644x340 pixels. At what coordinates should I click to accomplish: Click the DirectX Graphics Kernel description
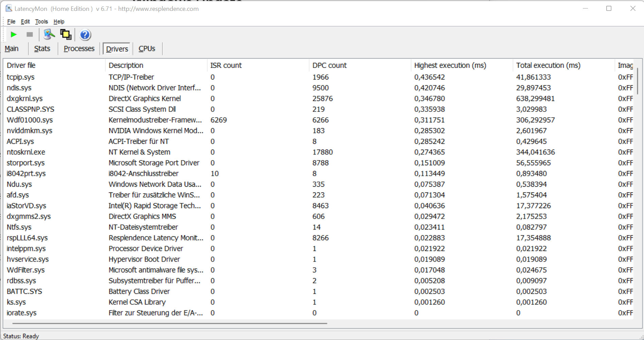click(145, 99)
